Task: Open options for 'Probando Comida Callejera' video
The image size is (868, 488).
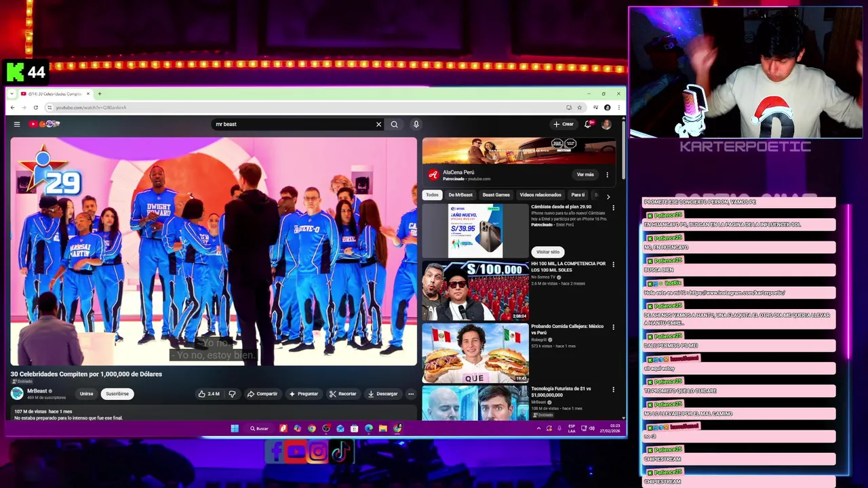Action: (613, 327)
